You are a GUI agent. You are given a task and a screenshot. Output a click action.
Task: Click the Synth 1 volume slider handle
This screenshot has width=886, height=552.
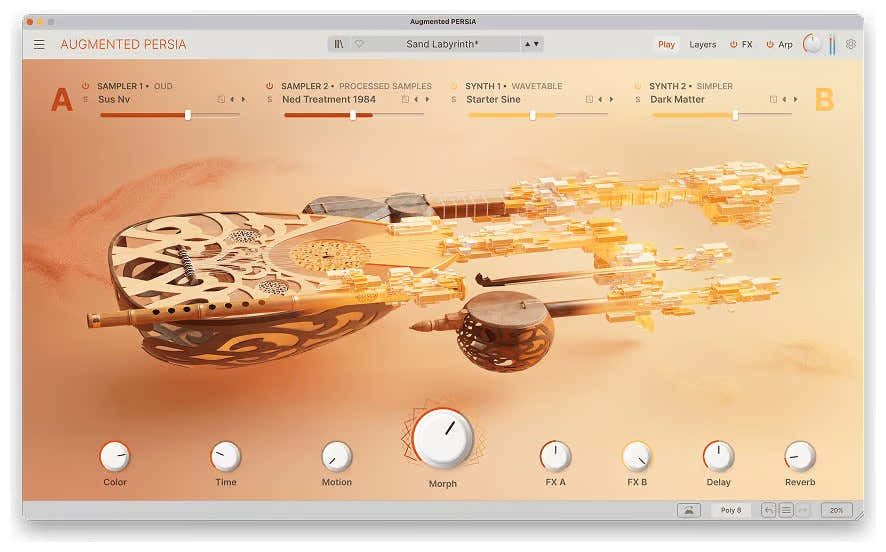532,115
